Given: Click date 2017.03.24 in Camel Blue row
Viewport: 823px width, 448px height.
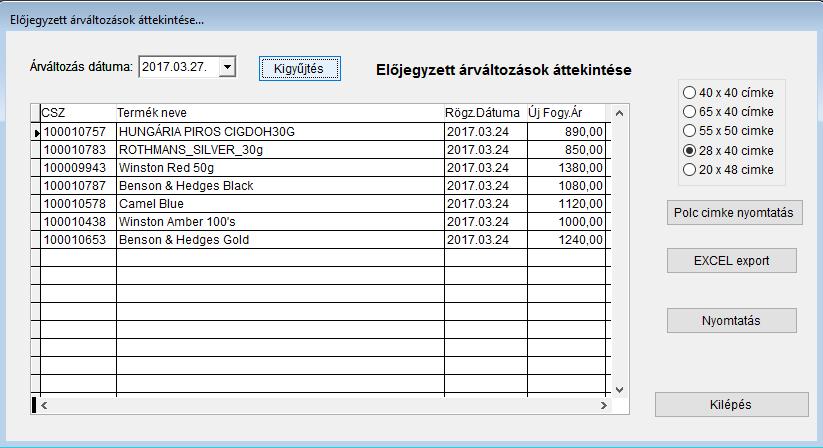Looking at the screenshot, I should click(x=486, y=204).
